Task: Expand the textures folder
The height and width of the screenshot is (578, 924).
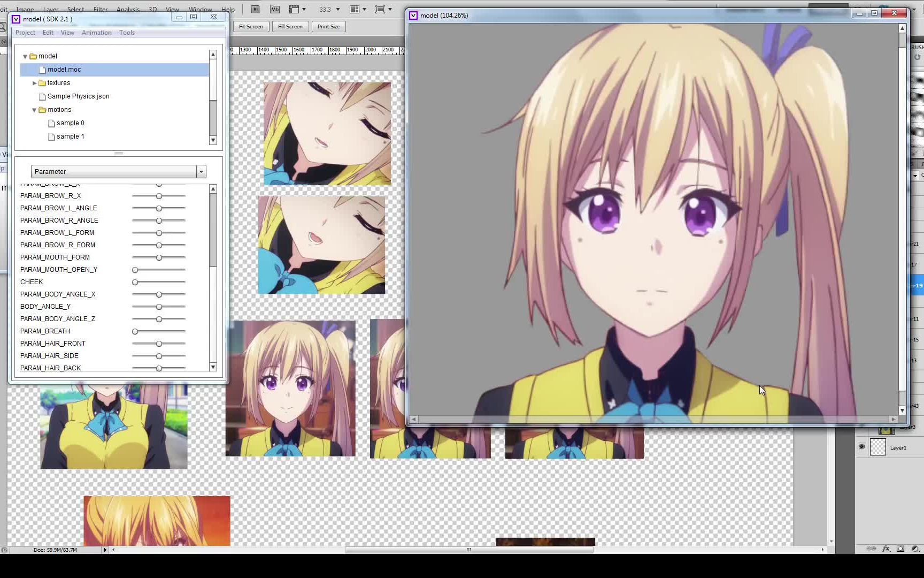Action: [34, 82]
